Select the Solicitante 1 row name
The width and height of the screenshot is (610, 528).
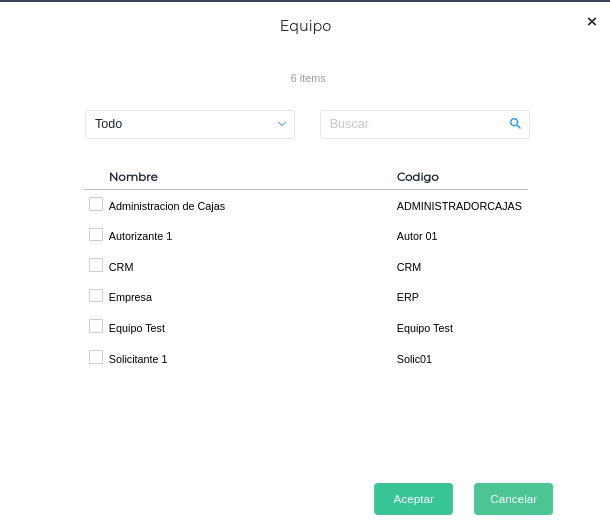click(138, 358)
